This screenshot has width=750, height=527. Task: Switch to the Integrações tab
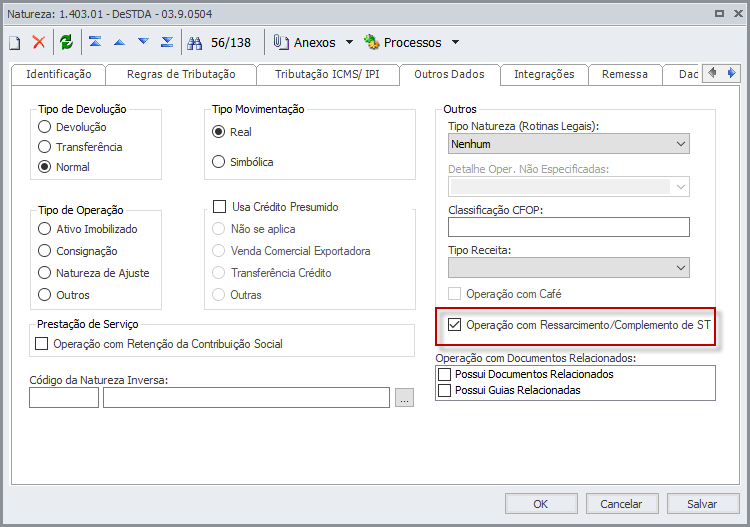coord(544,75)
